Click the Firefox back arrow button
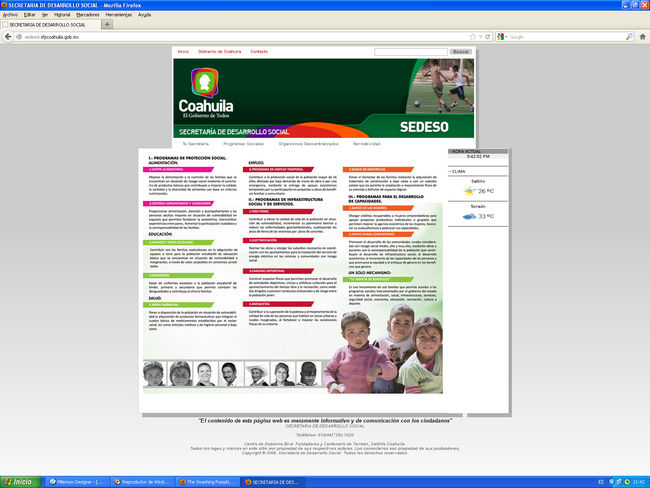 click(7, 37)
